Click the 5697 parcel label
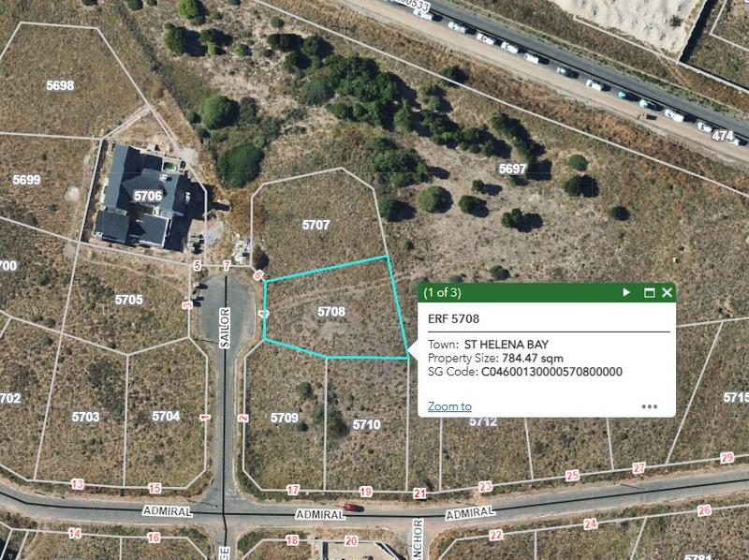This screenshot has height=560, width=749. pos(512,169)
